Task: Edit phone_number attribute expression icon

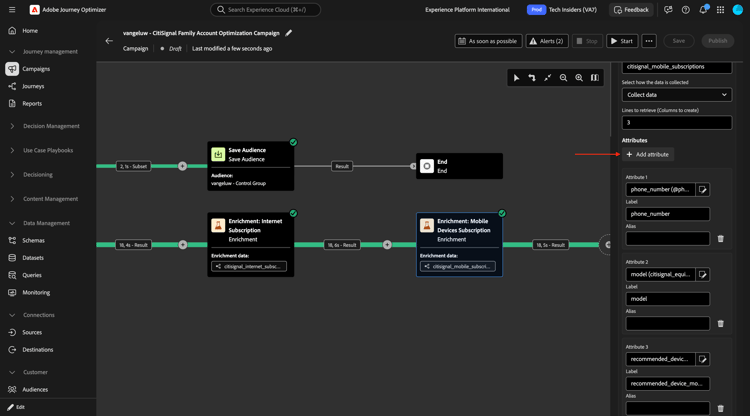Action: (703, 189)
